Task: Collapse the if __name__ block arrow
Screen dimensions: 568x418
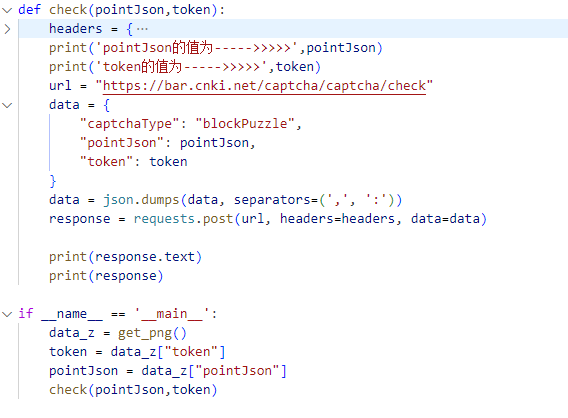Action: pyautogui.click(x=7, y=314)
